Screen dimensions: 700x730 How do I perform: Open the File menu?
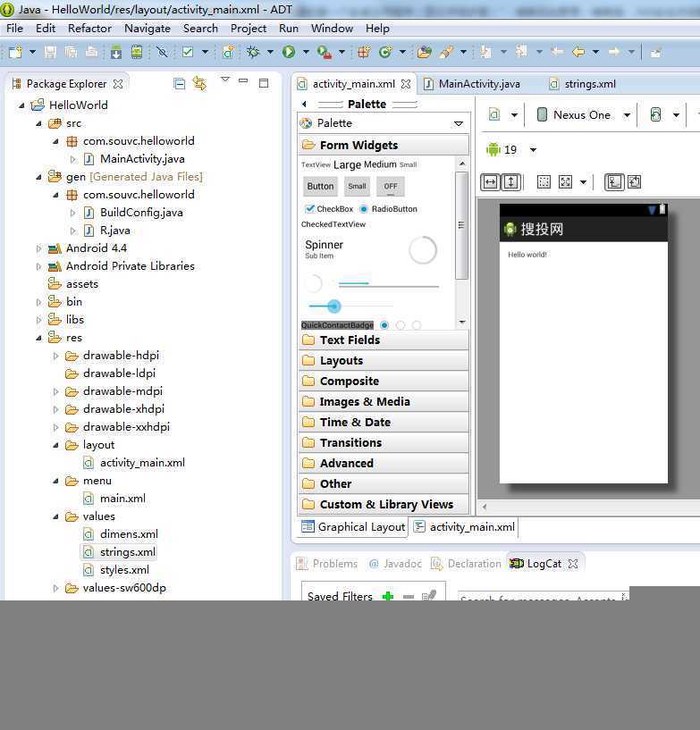pyautogui.click(x=14, y=29)
